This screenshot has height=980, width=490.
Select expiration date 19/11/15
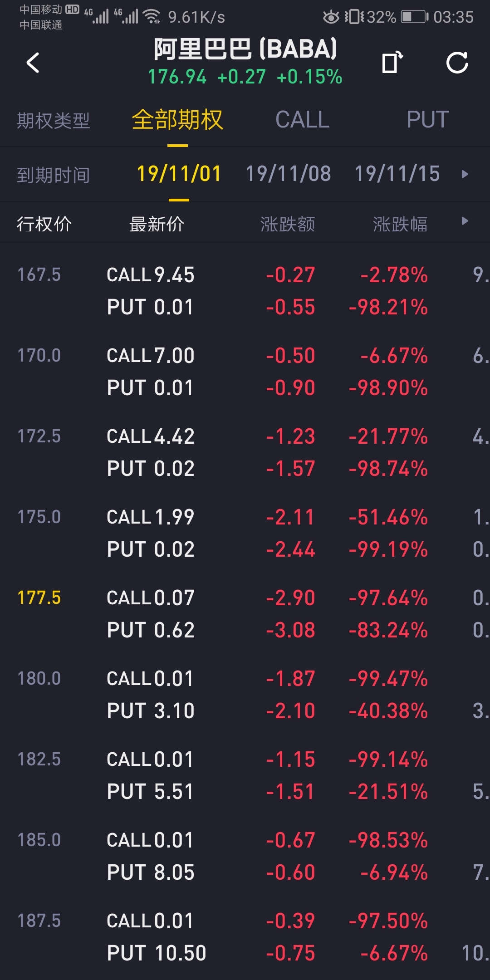pyautogui.click(x=397, y=174)
